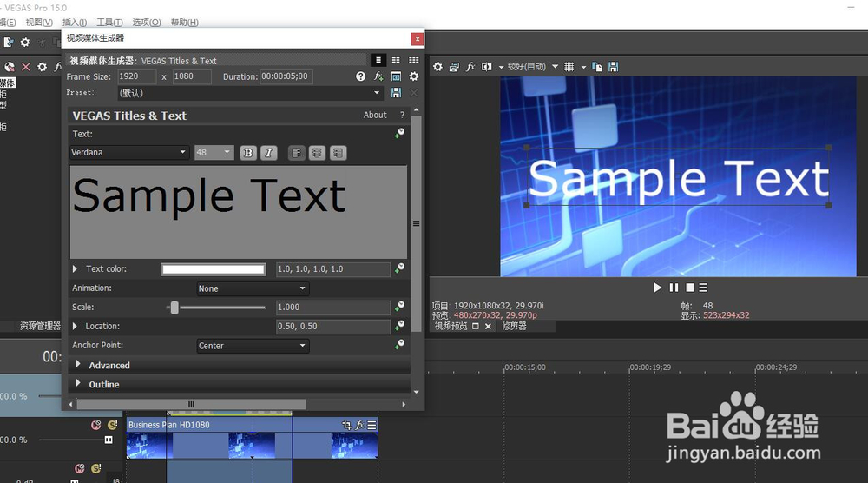Switch to single-column layout view
868x483 pixels.
coord(378,60)
